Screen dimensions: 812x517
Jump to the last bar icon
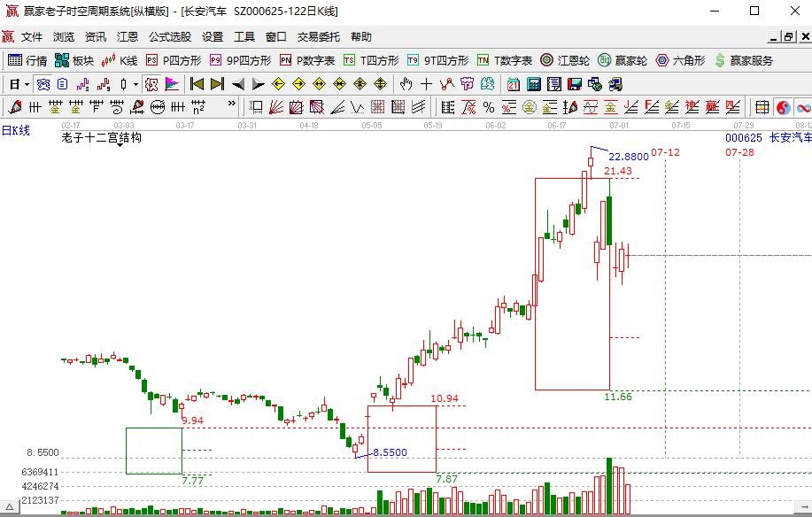pyautogui.click(x=218, y=84)
